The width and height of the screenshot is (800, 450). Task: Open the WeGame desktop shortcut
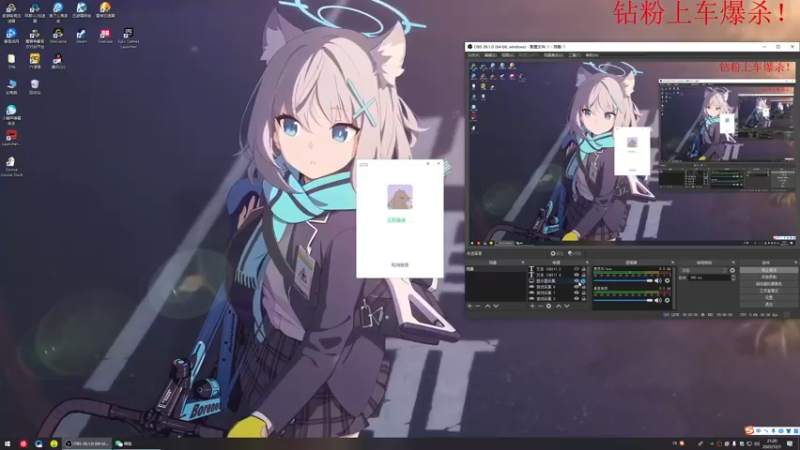point(58,36)
